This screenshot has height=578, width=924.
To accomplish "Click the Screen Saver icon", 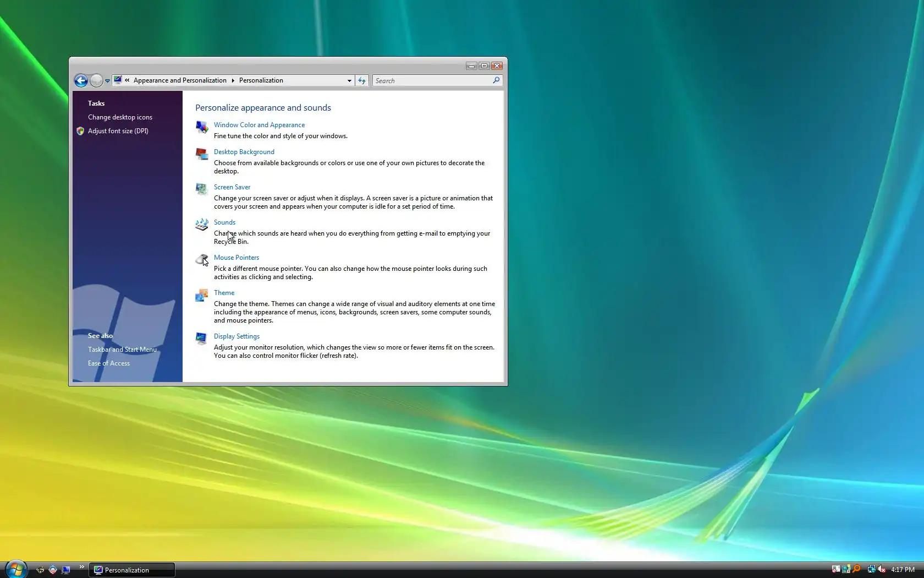I will 202,190.
